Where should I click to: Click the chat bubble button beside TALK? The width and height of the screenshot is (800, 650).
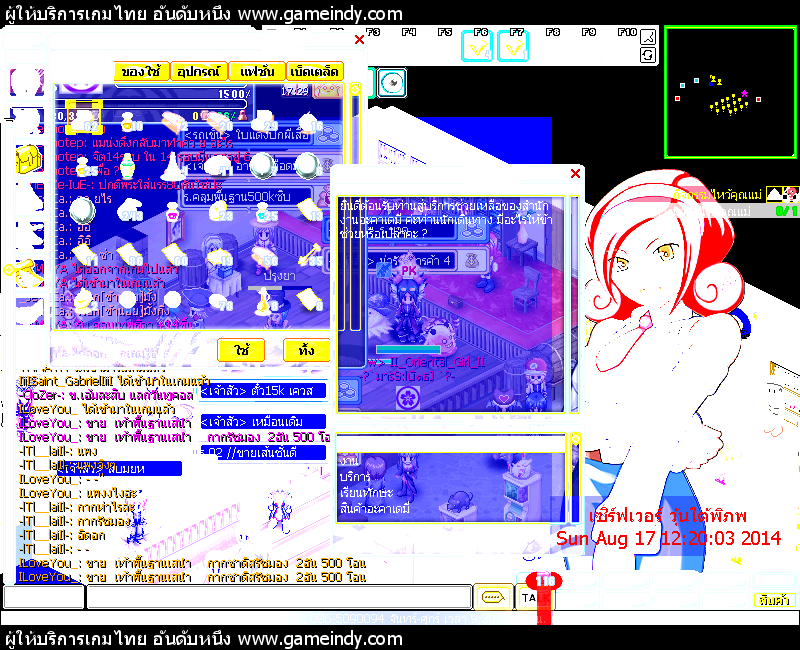pyautogui.click(x=493, y=597)
